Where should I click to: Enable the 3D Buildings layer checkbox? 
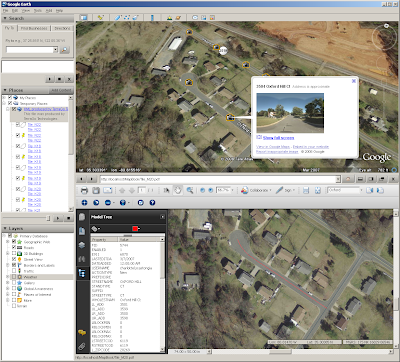coord(14,253)
